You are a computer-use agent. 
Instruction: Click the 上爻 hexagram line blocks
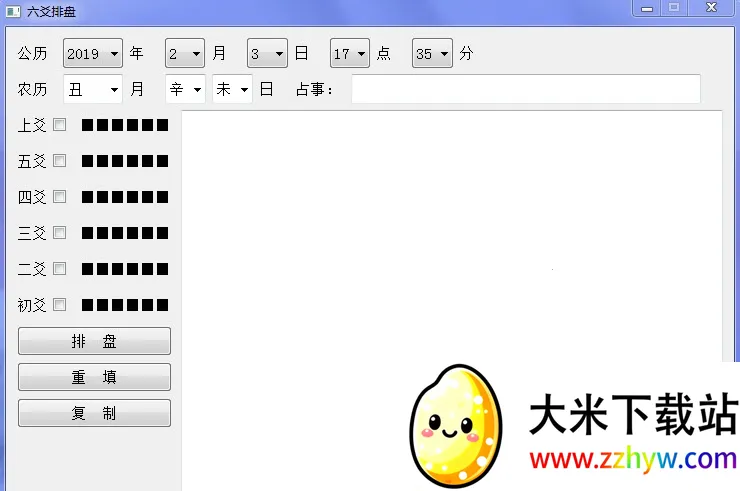(125, 125)
